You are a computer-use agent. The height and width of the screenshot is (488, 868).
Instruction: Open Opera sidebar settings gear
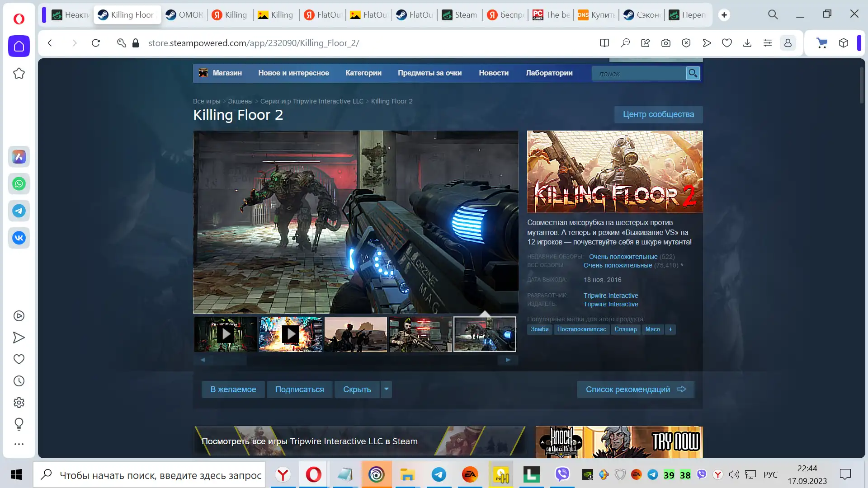point(19,403)
